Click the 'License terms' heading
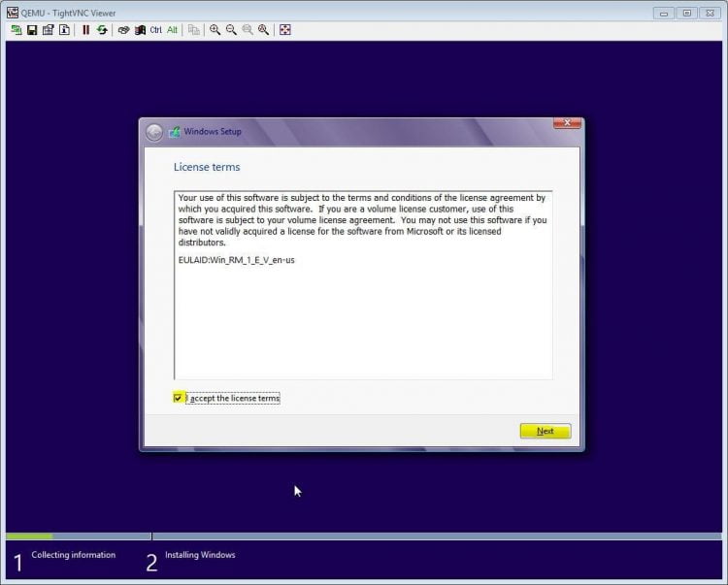Screen dimensions: 728x585 207,167
